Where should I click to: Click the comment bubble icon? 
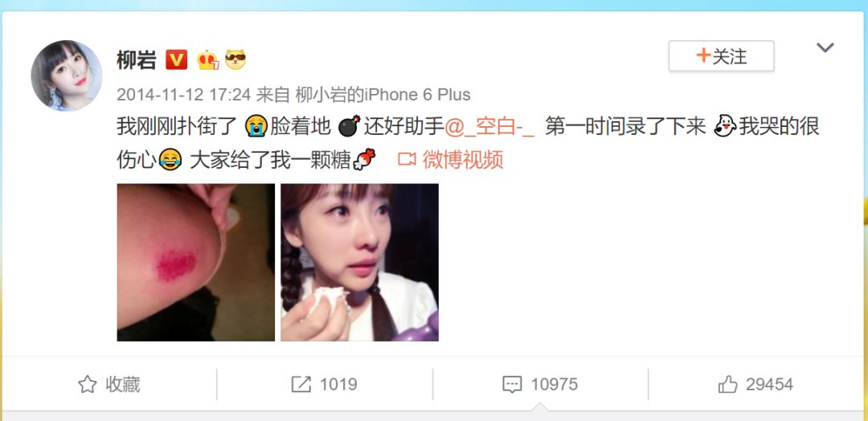coord(512,385)
